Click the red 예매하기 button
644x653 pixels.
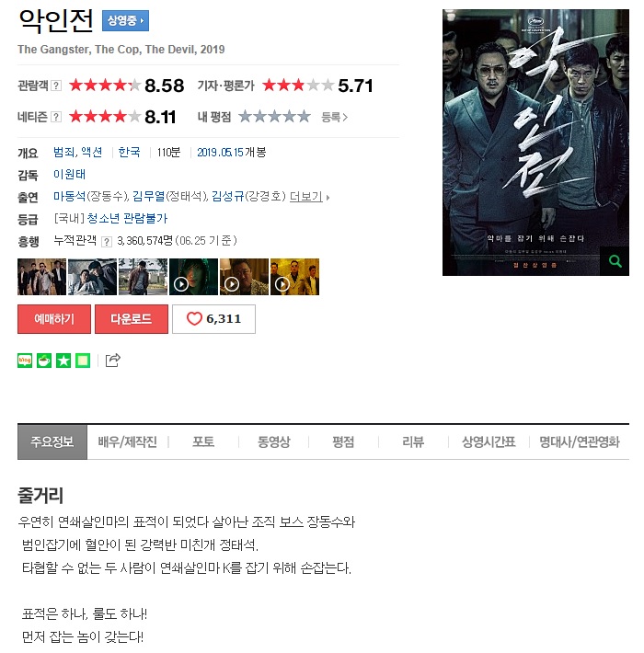pos(54,319)
